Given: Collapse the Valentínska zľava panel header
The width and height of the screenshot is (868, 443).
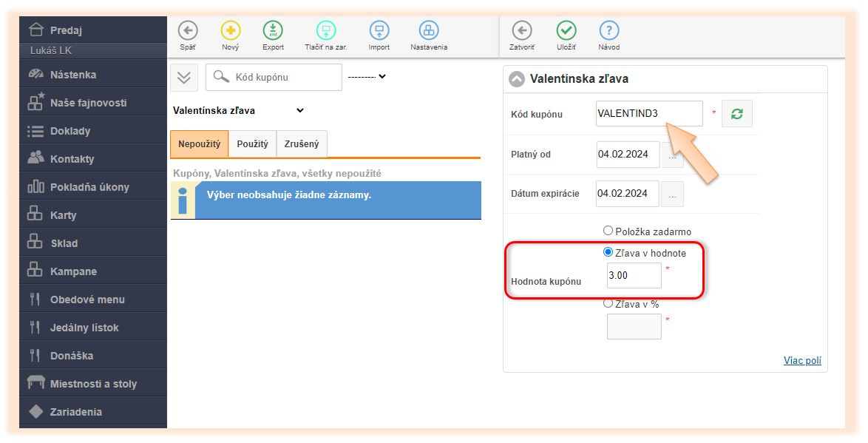Looking at the screenshot, I should coord(517,79).
